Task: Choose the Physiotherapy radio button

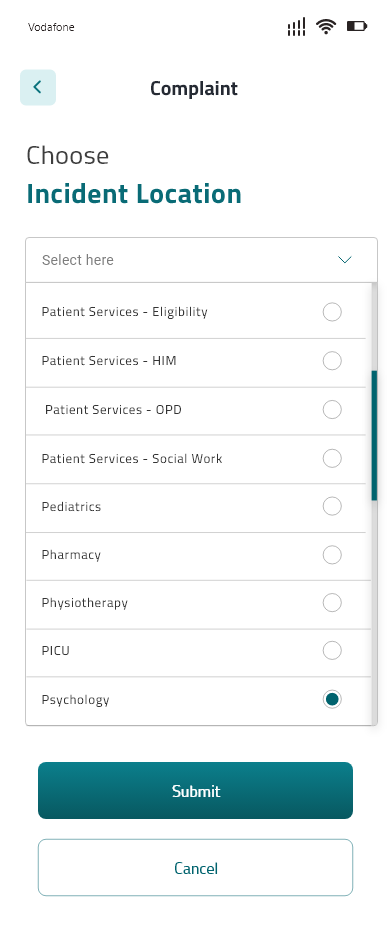Action: (x=332, y=602)
